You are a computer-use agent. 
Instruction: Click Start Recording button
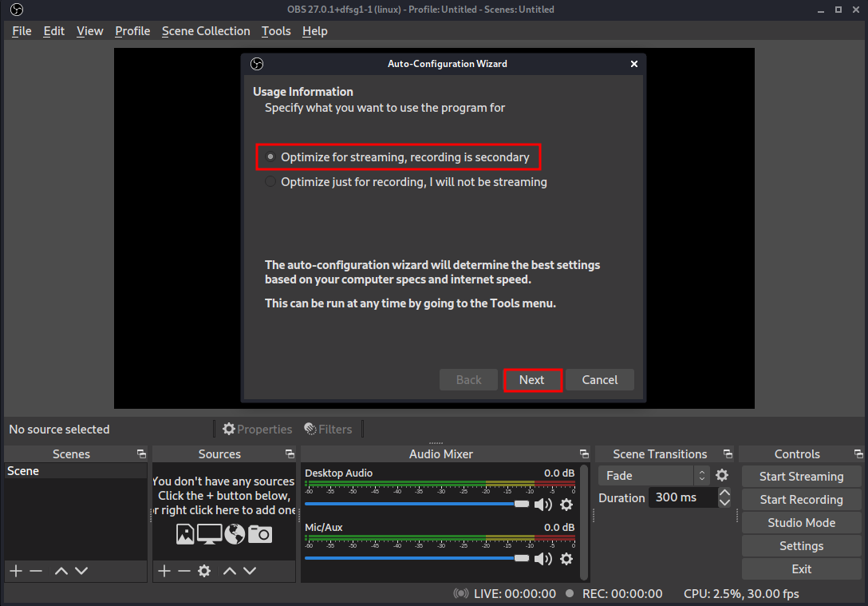click(x=801, y=500)
